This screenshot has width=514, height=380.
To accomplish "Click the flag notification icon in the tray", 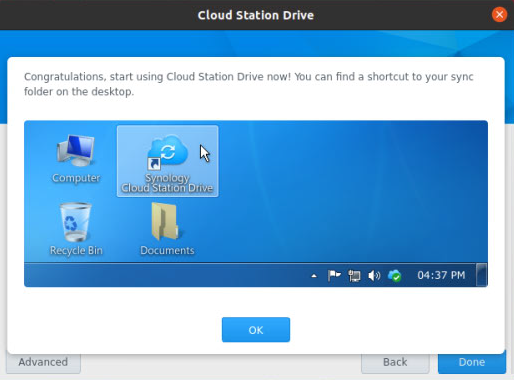I will (x=334, y=276).
